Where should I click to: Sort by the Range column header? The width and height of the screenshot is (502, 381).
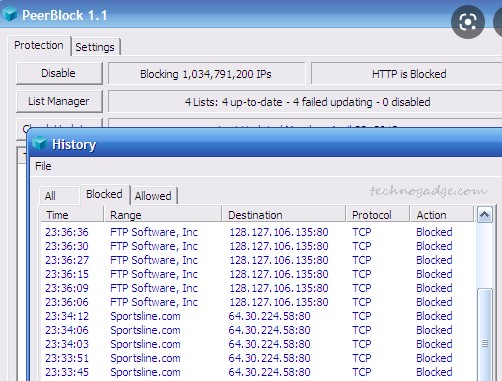pyautogui.click(x=163, y=215)
